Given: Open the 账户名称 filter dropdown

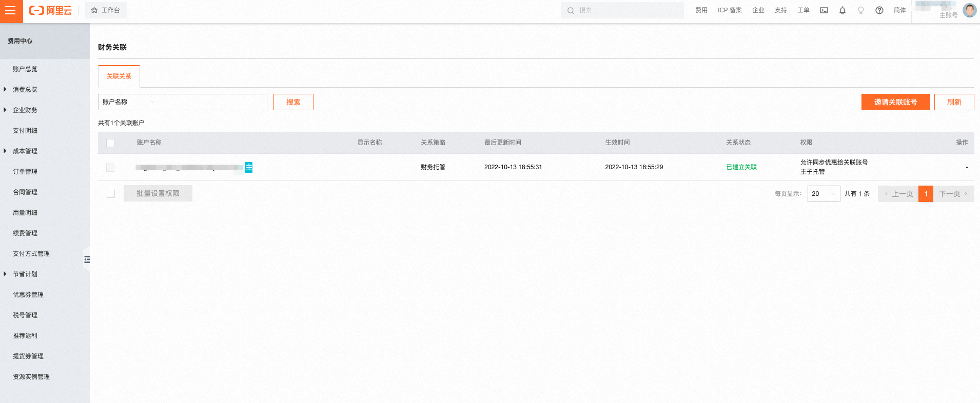Looking at the screenshot, I should [128, 102].
